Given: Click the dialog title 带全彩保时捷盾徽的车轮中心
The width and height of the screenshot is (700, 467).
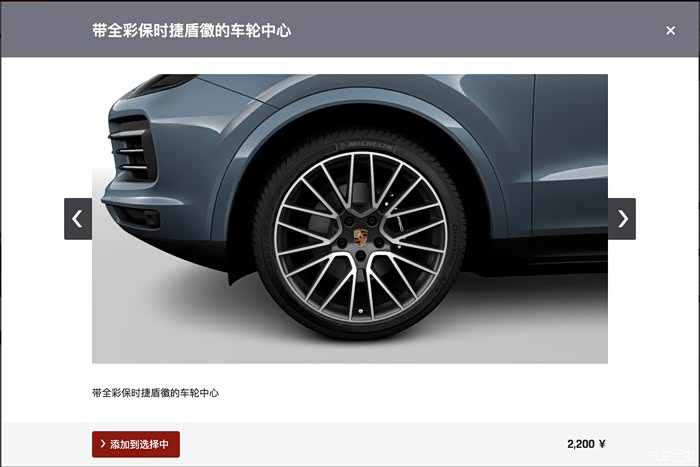Looking at the screenshot, I should click(192, 30).
